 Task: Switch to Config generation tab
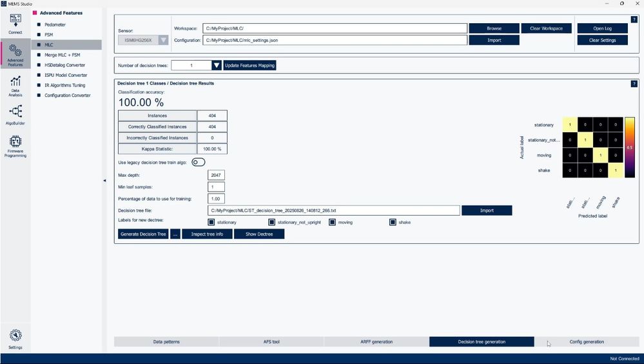tap(587, 342)
